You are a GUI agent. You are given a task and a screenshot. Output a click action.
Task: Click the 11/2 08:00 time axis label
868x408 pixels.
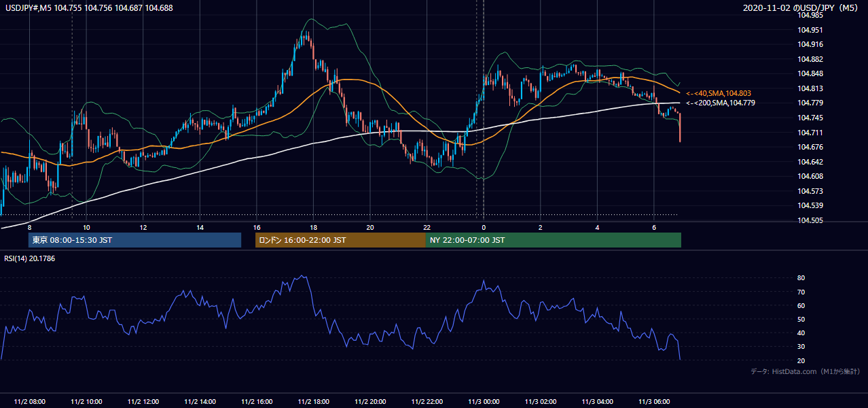29,402
